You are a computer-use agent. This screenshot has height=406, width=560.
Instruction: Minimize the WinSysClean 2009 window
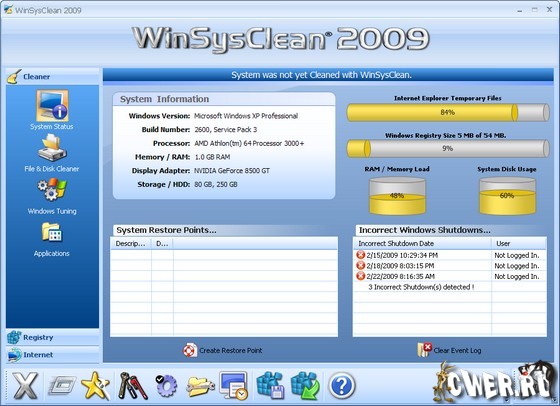tap(520, 10)
